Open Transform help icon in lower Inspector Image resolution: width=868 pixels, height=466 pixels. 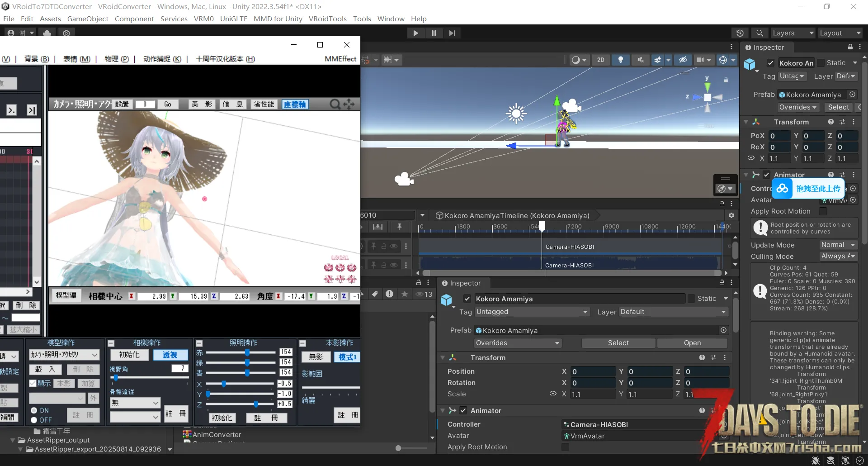click(702, 357)
